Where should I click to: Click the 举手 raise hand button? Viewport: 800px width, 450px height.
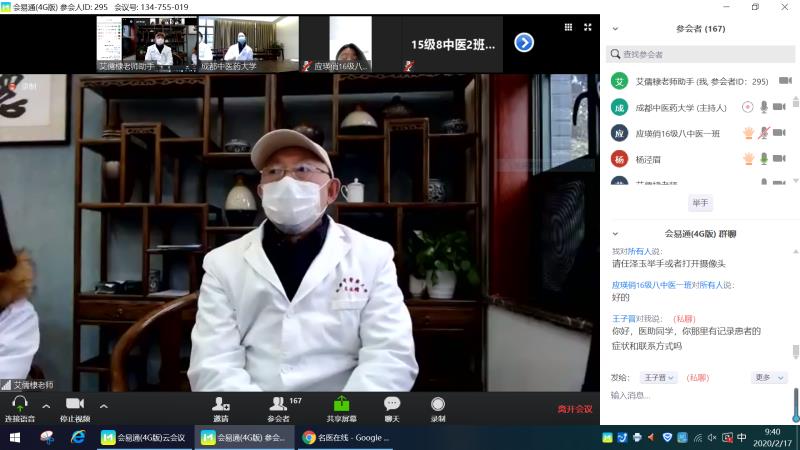700,203
